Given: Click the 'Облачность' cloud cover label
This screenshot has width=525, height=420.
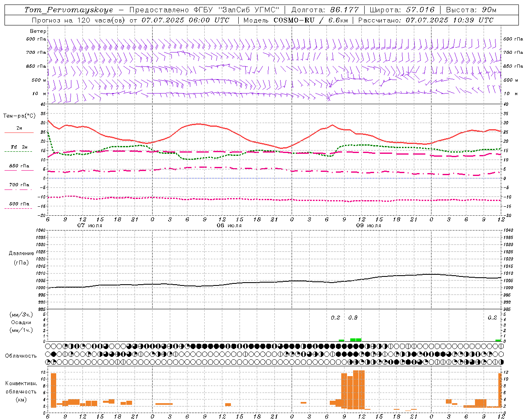Looking at the screenshot, I should [21, 356].
